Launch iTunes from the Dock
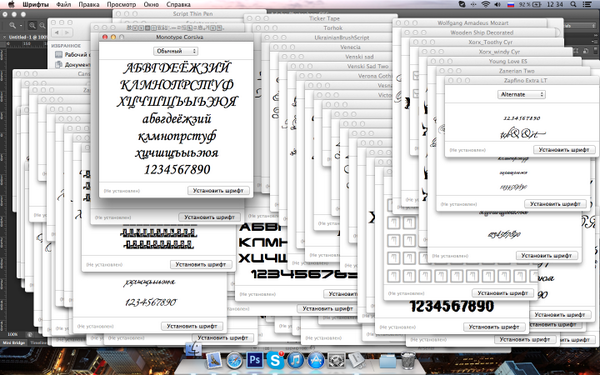 295,360
